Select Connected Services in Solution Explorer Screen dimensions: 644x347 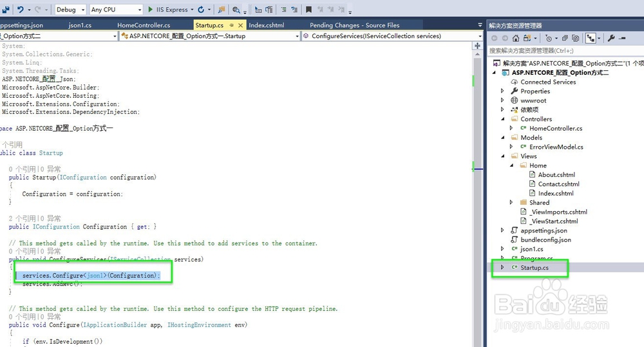pyautogui.click(x=548, y=82)
